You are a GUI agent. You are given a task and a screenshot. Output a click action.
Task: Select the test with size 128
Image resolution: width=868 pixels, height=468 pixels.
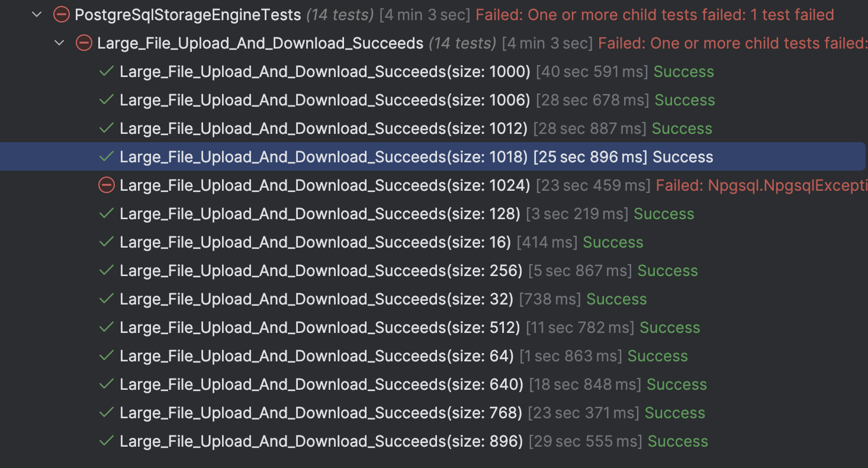pyautogui.click(x=320, y=214)
